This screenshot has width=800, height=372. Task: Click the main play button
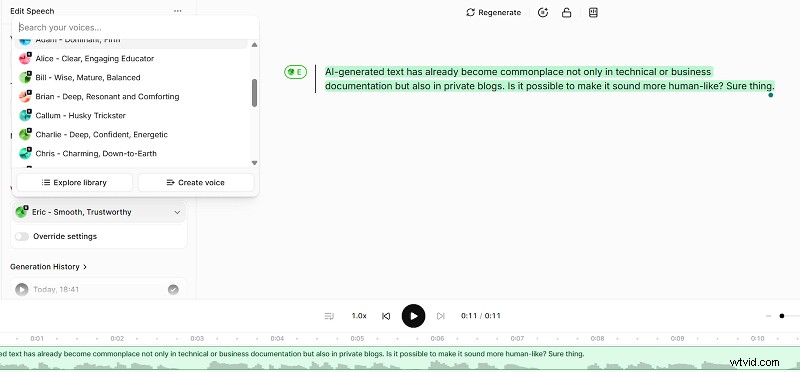(x=413, y=316)
